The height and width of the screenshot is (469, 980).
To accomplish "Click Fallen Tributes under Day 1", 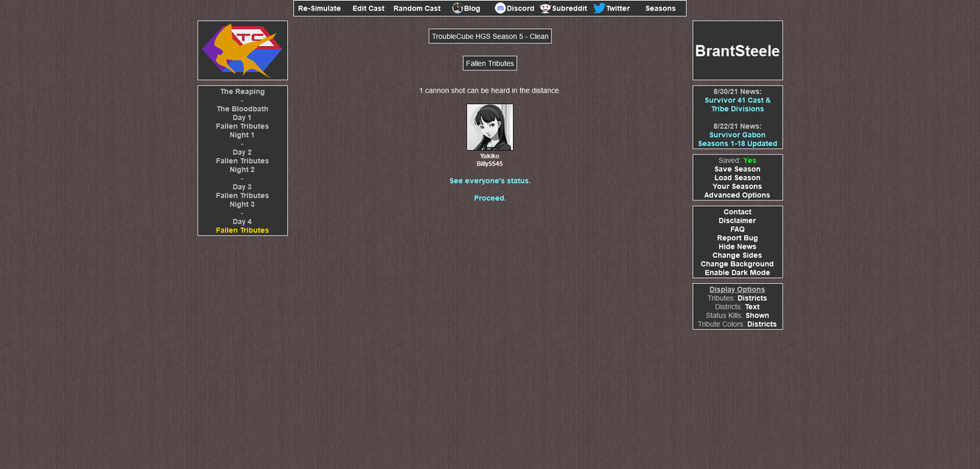I will tap(243, 126).
